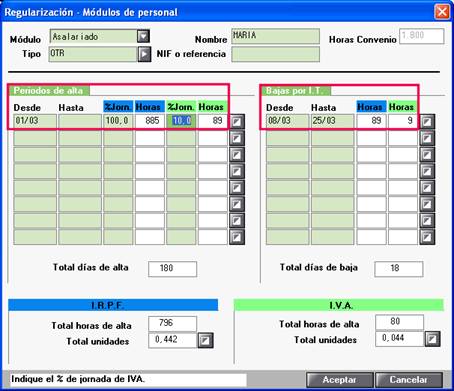Click the empty Desde cell in second alta period row

(35, 138)
